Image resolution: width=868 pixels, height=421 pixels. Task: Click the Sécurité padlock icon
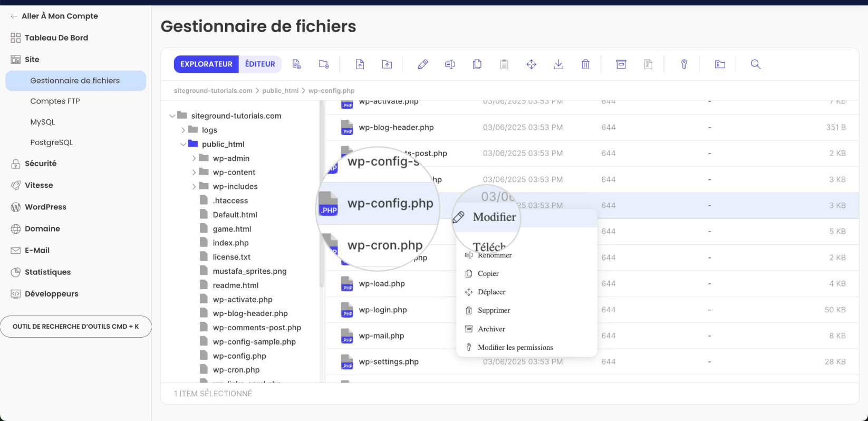click(16, 164)
